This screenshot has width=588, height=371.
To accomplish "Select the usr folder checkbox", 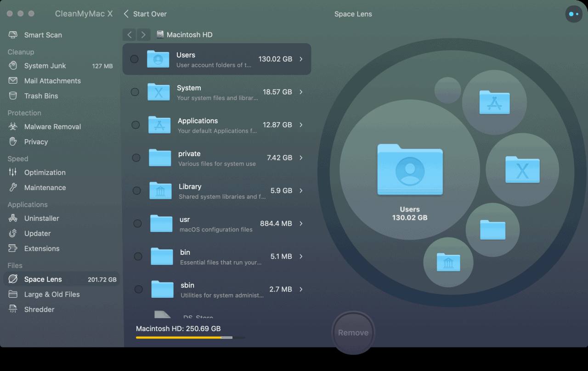I will click(137, 224).
